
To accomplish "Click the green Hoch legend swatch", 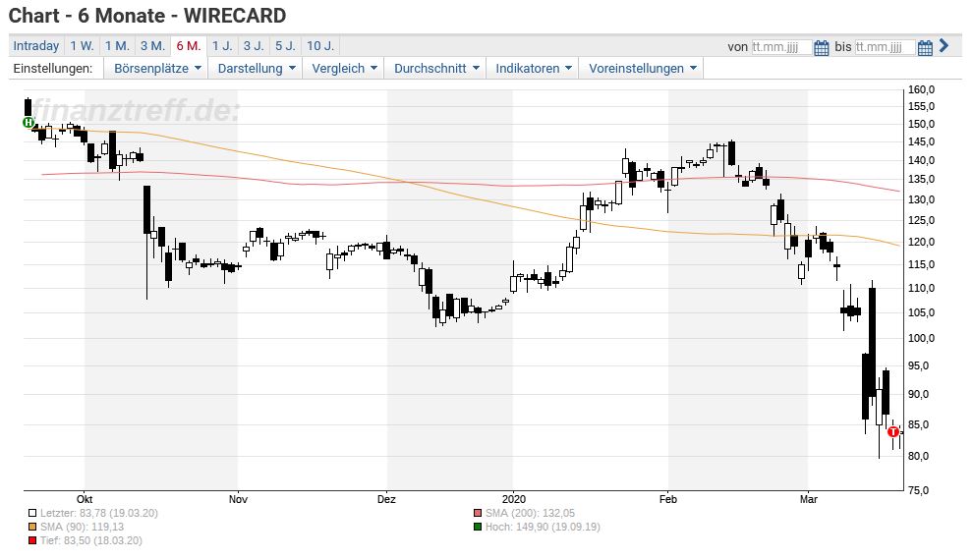I will tap(478, 528).
